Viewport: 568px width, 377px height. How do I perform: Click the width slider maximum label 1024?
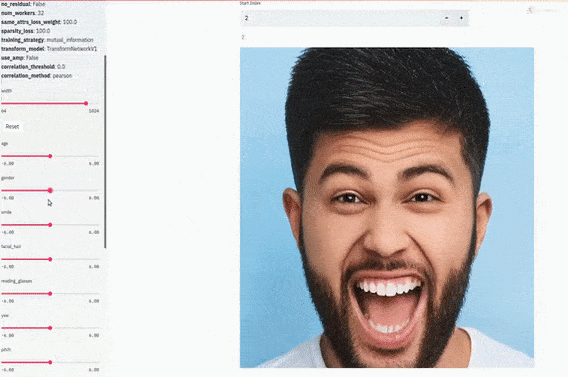[x=94, y=111]
